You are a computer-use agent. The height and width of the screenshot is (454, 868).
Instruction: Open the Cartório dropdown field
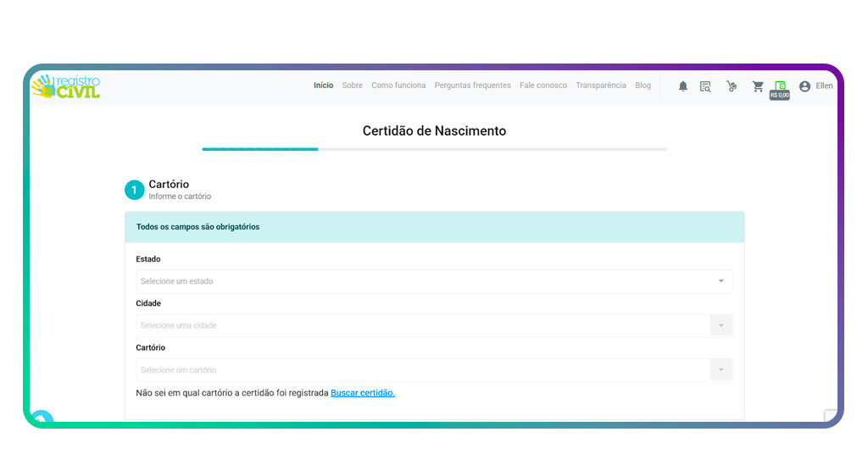coord(434,370)
